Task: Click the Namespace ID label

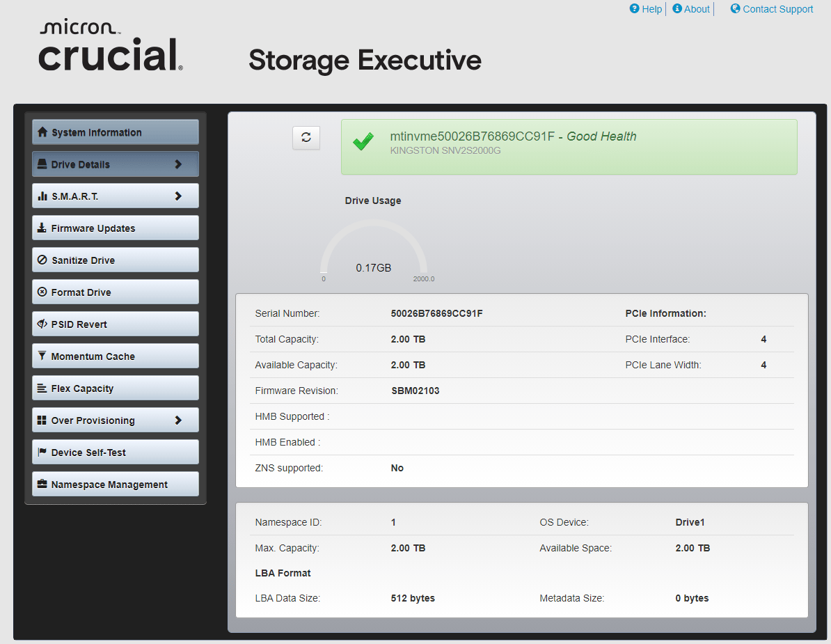Action: (288, 522)
